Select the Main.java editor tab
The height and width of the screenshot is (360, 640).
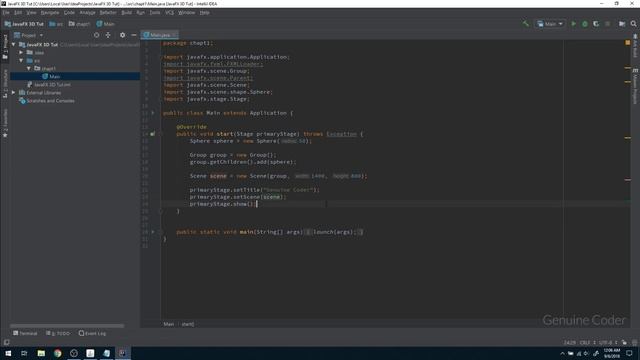point(160,35)
